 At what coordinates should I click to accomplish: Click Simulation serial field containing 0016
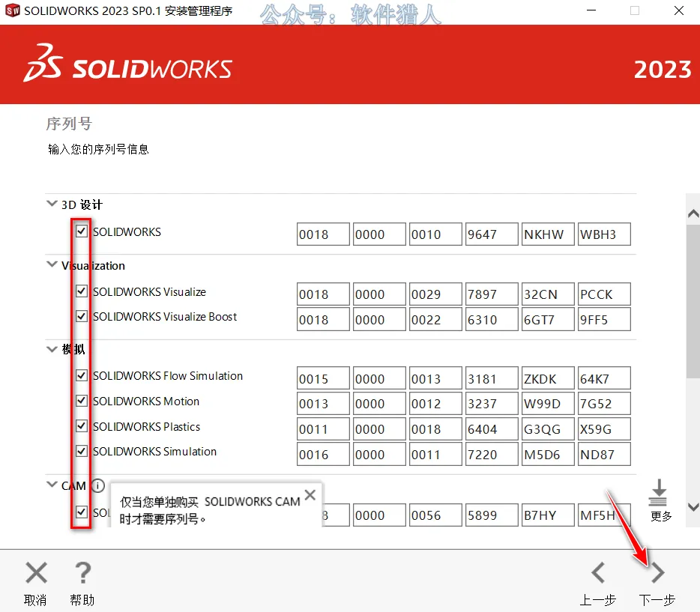point(323,454)
